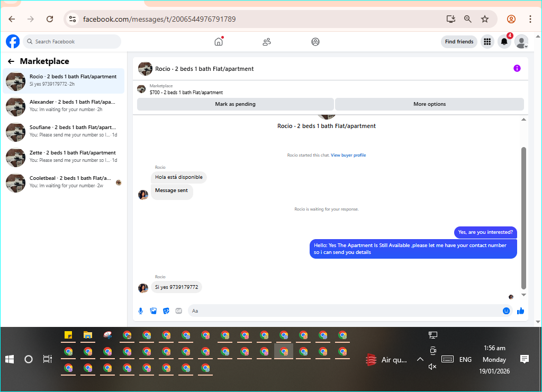Choose a GIF with the GIF icon
This screenshot has height=392, width=542.
[179, 311]
